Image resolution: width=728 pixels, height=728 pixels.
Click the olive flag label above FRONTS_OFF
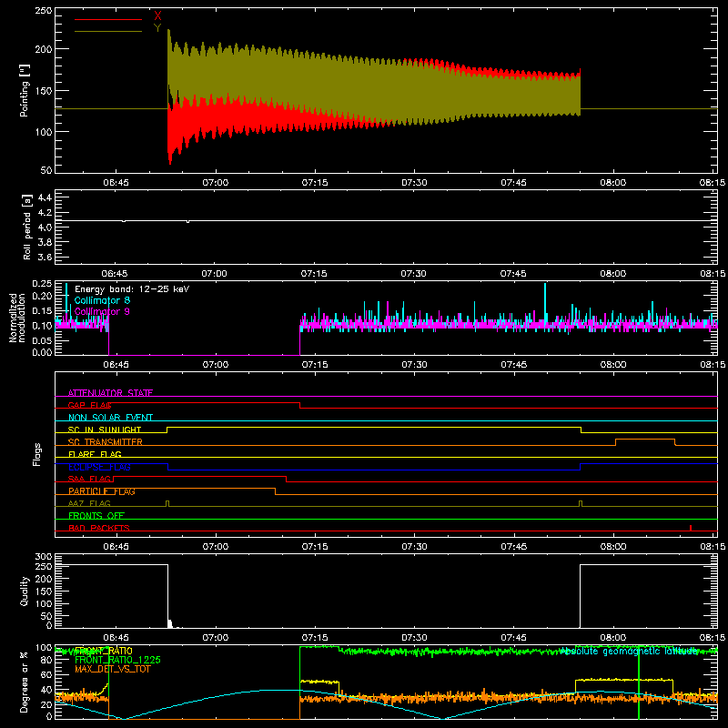click(89, 503)
